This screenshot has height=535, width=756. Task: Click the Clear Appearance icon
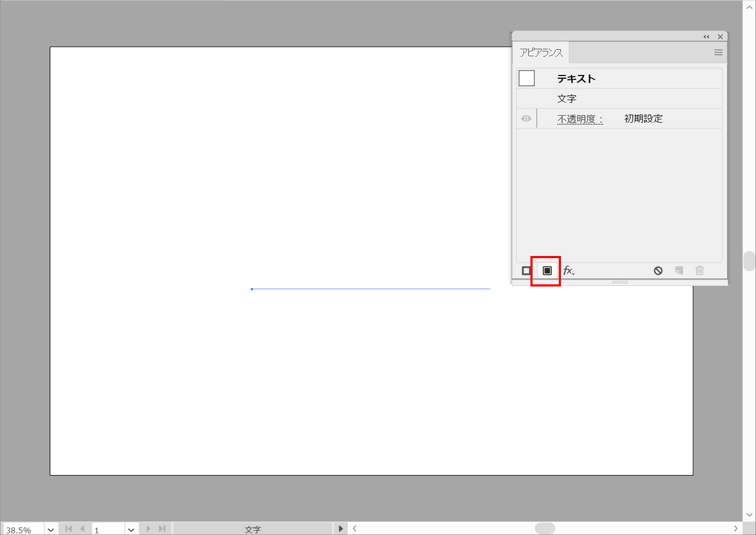(x=658, y=271)
